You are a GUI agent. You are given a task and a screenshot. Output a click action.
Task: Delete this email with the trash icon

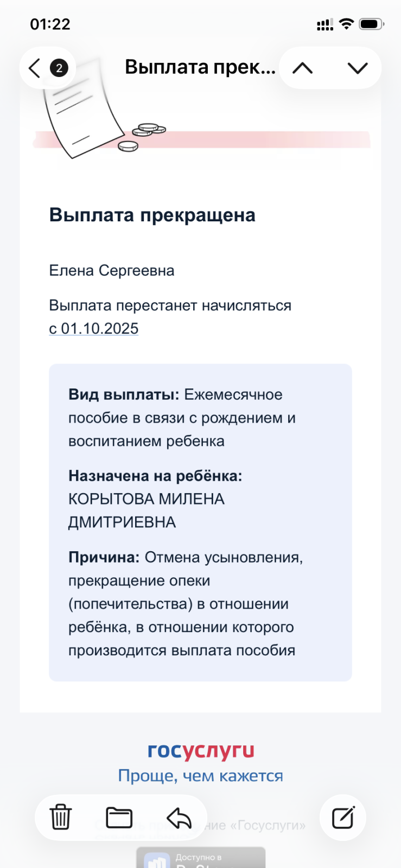click(x=61, y=817)
